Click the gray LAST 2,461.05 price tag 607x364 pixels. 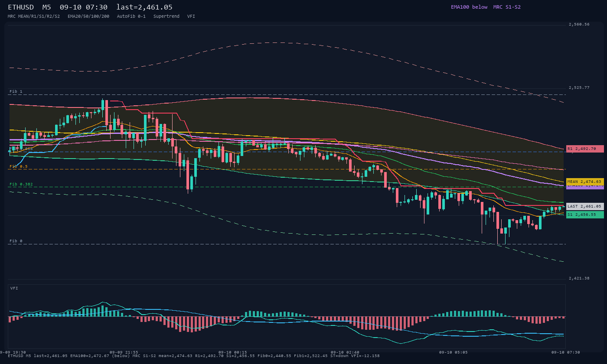tap(585, 206)
